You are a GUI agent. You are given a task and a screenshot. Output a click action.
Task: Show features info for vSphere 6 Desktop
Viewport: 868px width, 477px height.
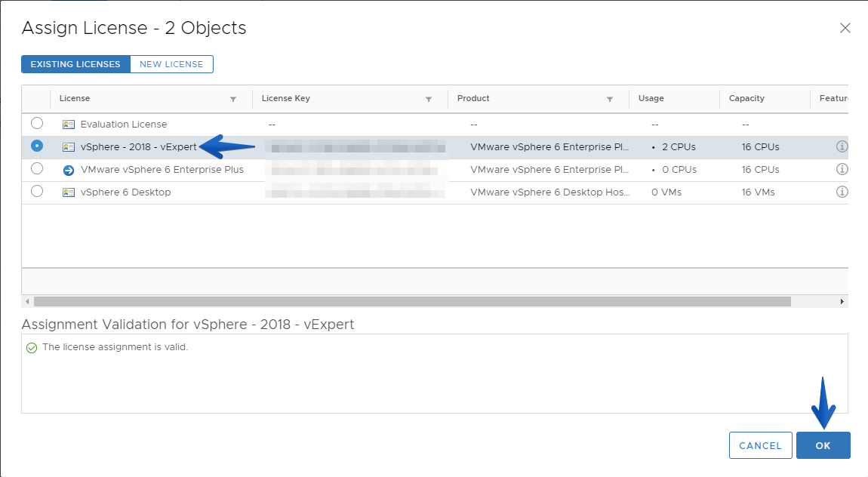[x=842, y=192]
